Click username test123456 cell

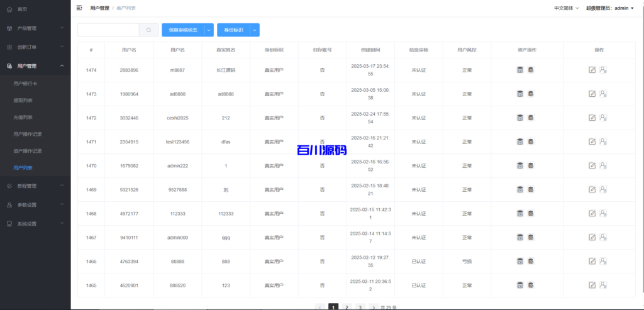[177, 141]
